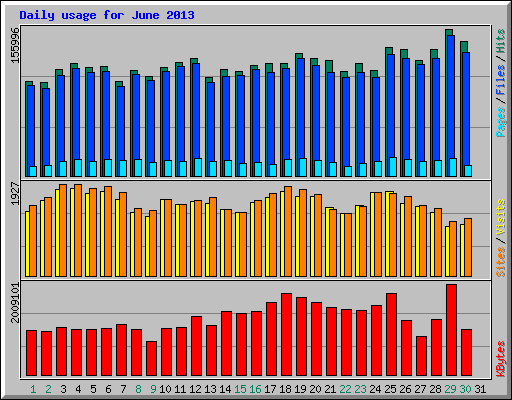
Task: Click day label 26 on x-axis
Action: (x=405, y=389)
